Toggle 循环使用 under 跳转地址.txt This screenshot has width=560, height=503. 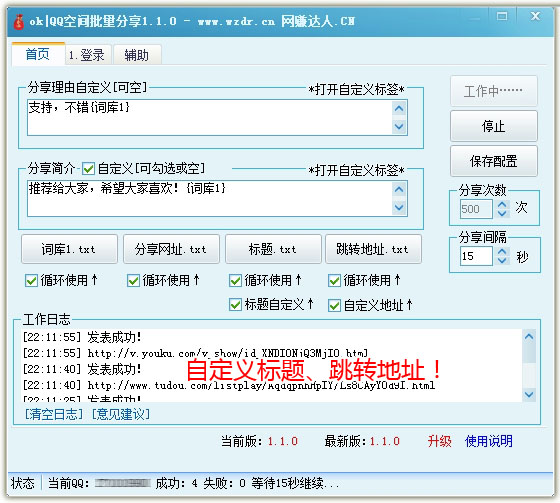point(334,280)
